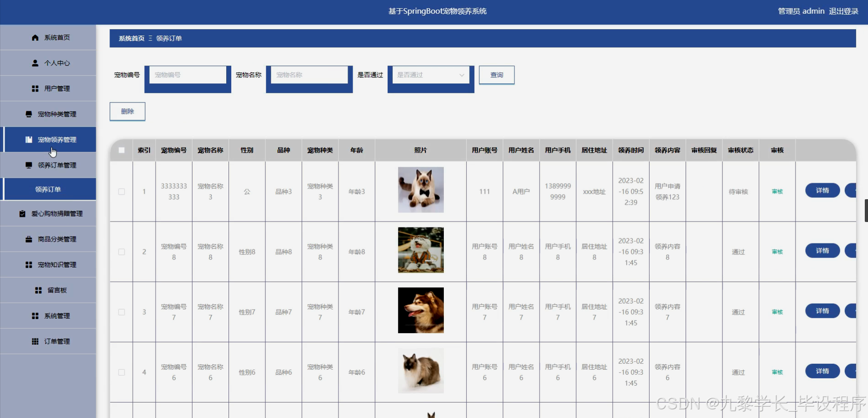Click 审核 link in row 4
868x418 pixels.
point(777,372)
